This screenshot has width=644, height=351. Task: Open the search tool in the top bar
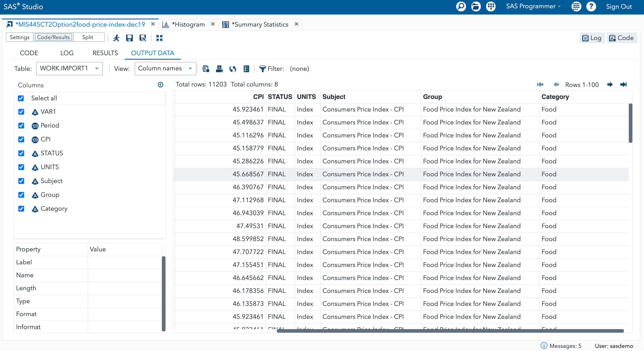(x=461, y=6)
